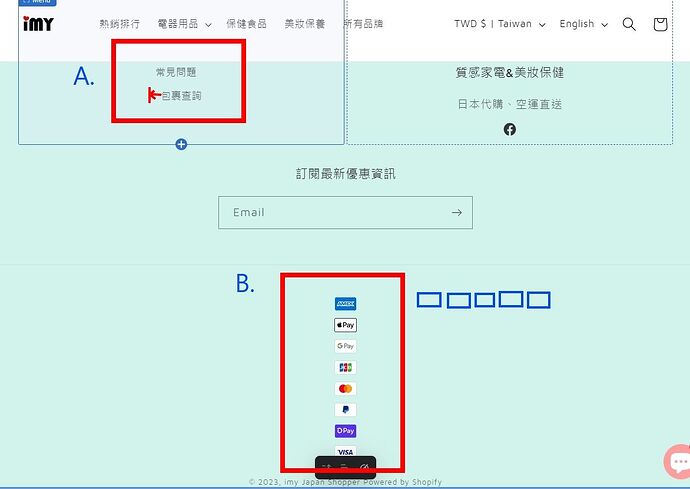
Task: Click the PayPal payment icon
Action: 345,410
